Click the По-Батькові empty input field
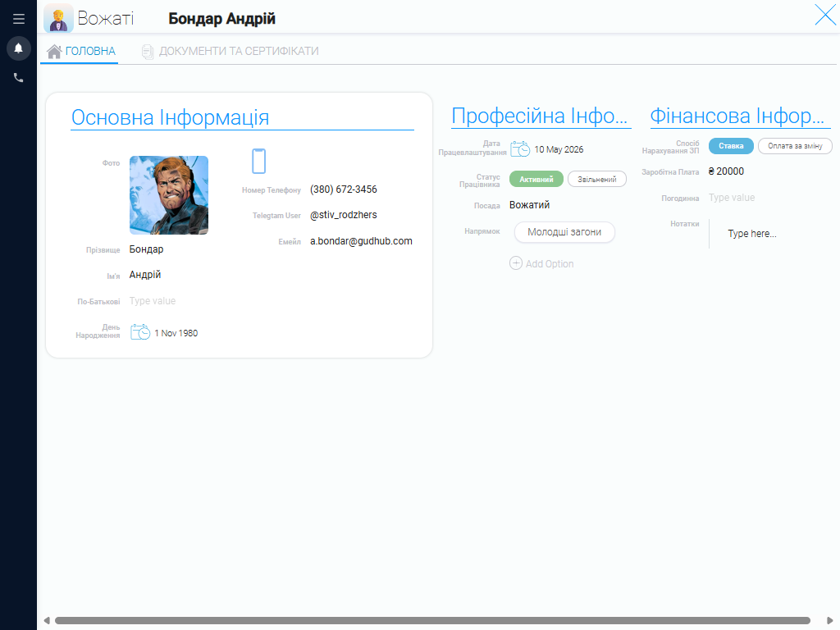The height and width of the screenshot is (630, 840). point(153,301)
